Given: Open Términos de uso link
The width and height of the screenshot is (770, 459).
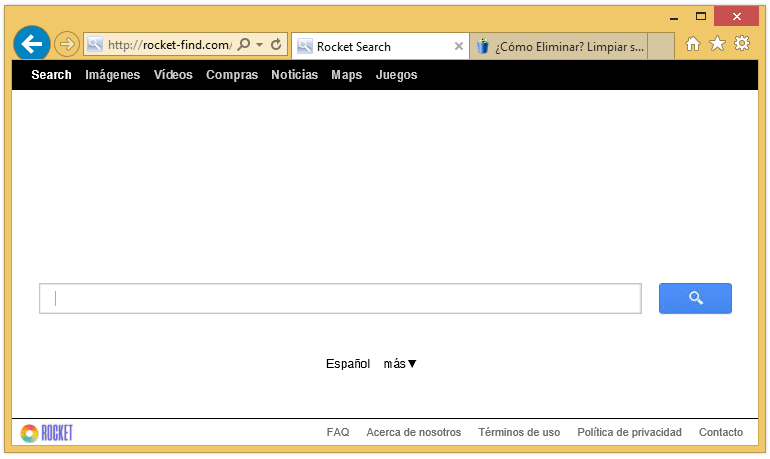Looking at the screenshot, I should (519, 432).
